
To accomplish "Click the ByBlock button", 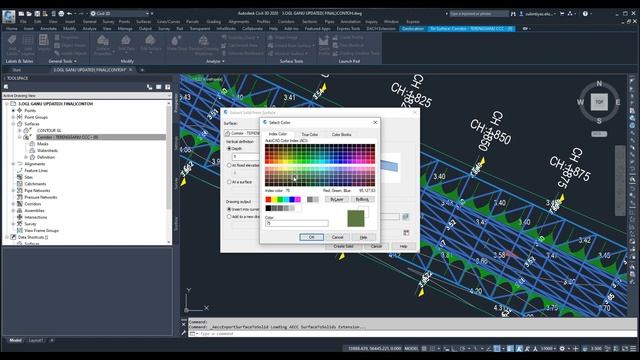I will coord(362,200).
